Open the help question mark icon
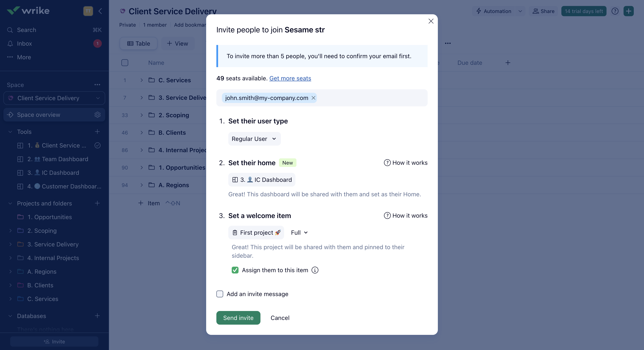Viewport: 644px width, 350px height. click(615, 11)
